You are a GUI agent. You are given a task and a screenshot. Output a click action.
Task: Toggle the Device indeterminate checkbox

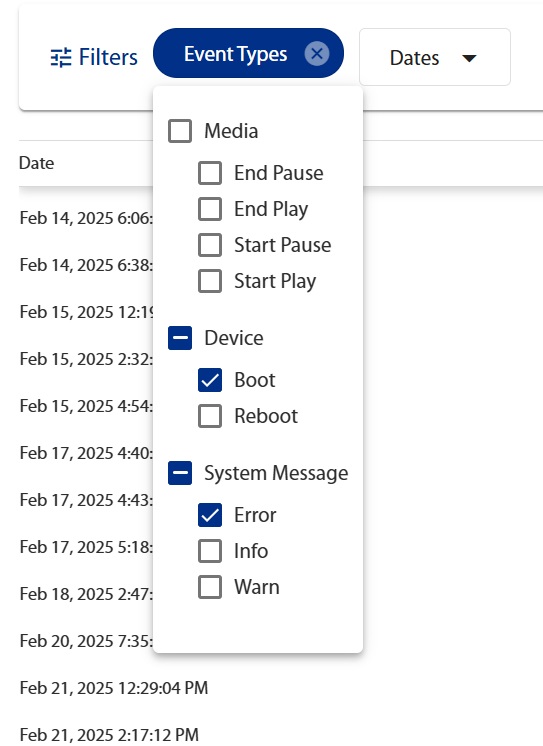pos(180,338)
